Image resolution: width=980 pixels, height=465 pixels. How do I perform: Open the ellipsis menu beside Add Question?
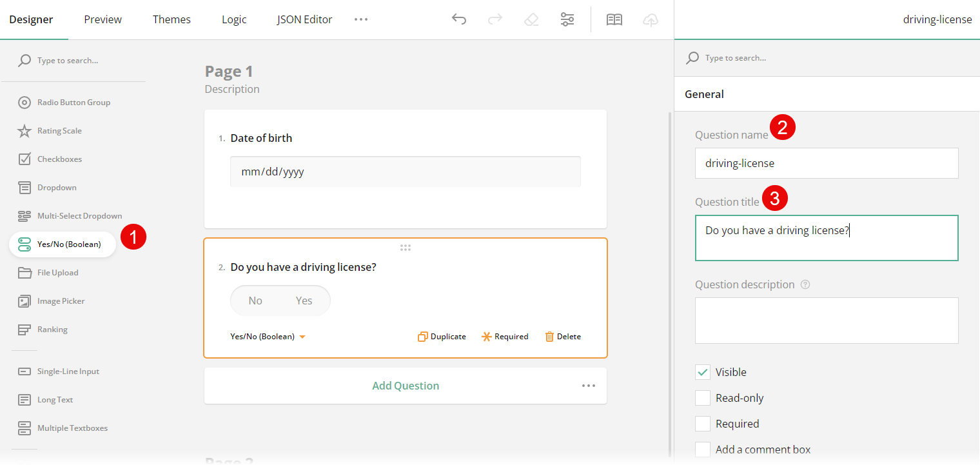[x=588, y=385]
